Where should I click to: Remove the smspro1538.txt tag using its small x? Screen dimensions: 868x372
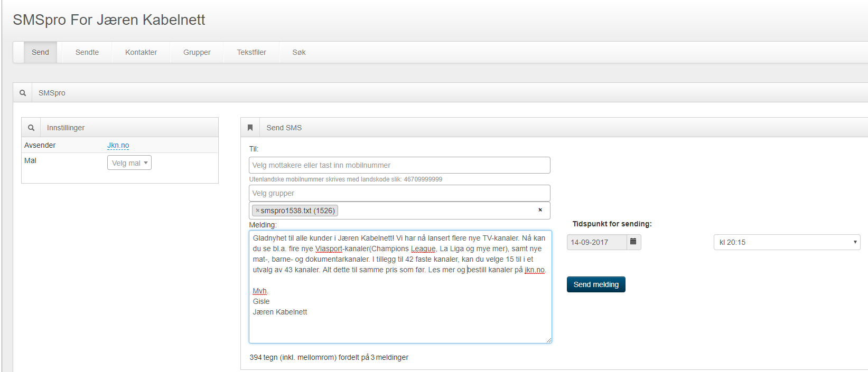click(257, 211)
